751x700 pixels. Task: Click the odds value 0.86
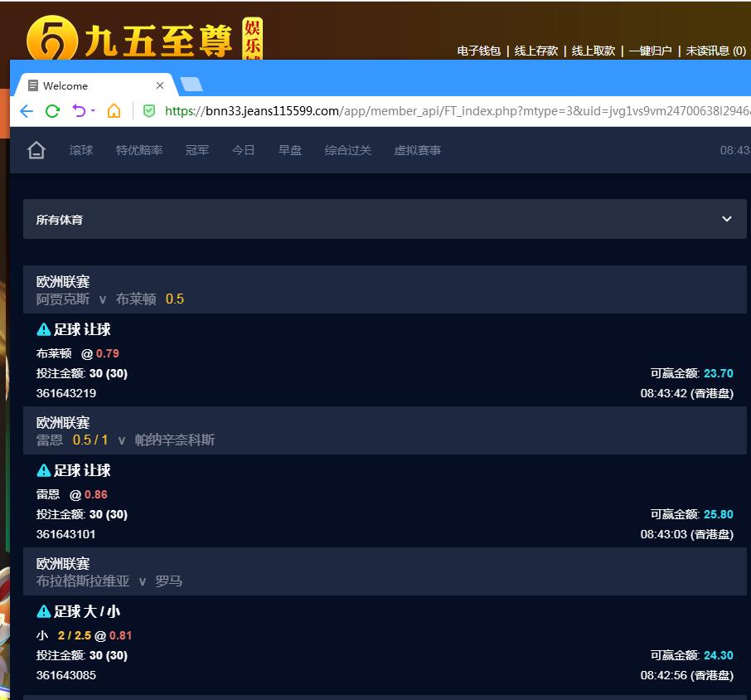click(96, 494)
